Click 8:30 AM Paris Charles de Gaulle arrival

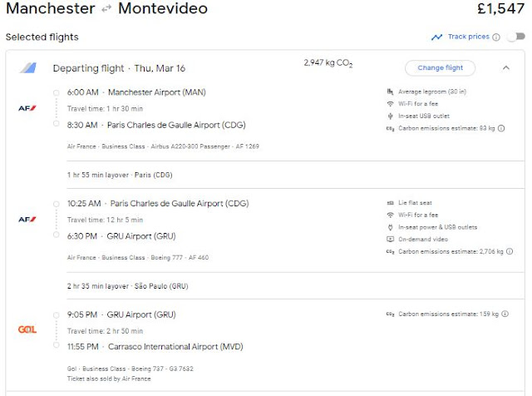click(x=156, y=125)
